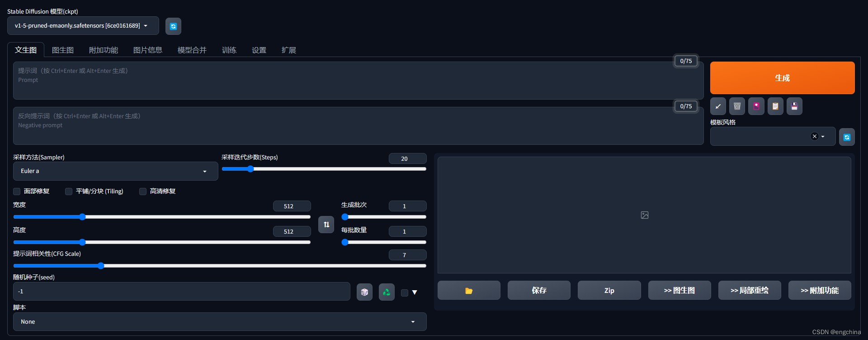Adjust the 采样迭代步数 Steps slider
The image size is (868, 340).
(x=324, y=169)
